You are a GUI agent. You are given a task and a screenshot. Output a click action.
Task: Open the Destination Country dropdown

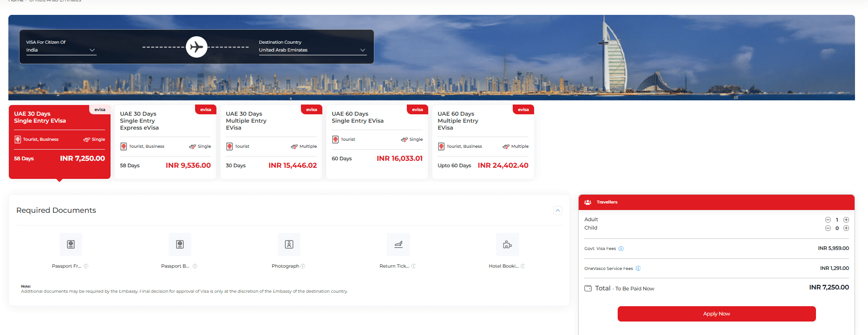click(313, 50)
